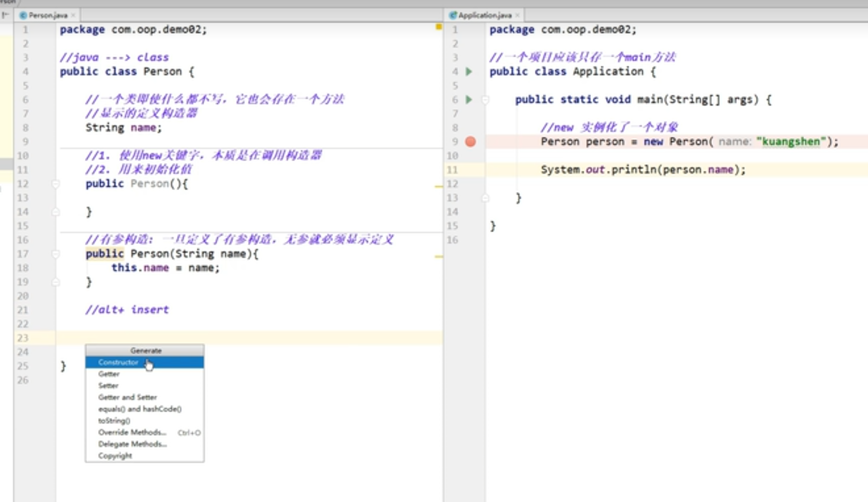
Task: Select Setter from Generate popup
Action: point(108,385)
